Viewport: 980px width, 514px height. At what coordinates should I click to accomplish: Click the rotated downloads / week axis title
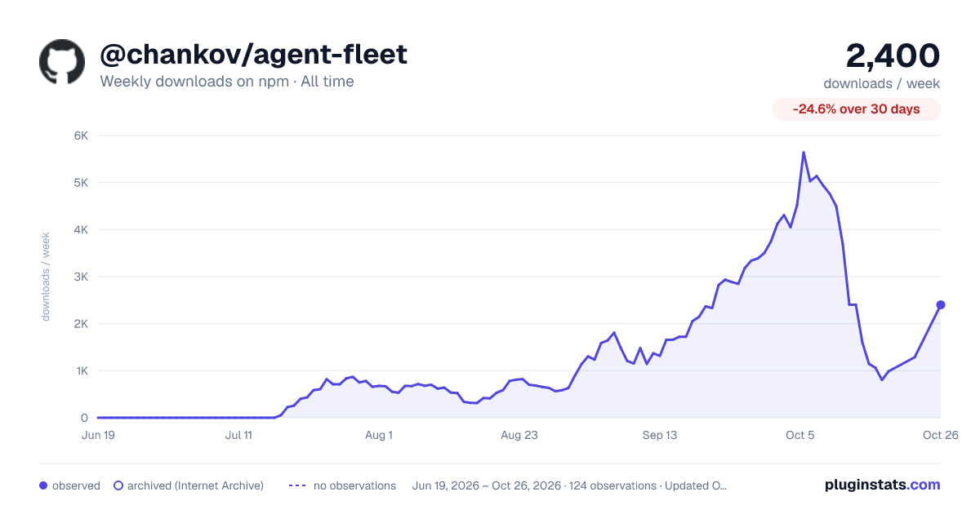46,277
